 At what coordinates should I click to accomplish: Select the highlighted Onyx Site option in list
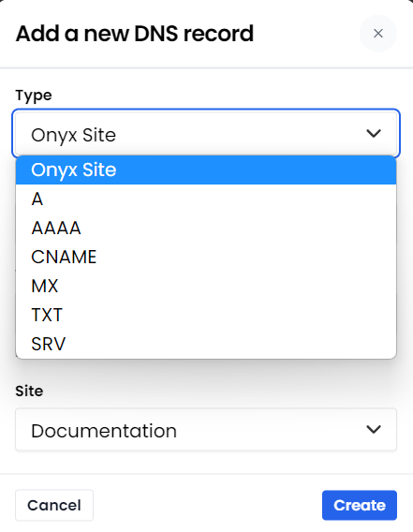coord(206,170)
